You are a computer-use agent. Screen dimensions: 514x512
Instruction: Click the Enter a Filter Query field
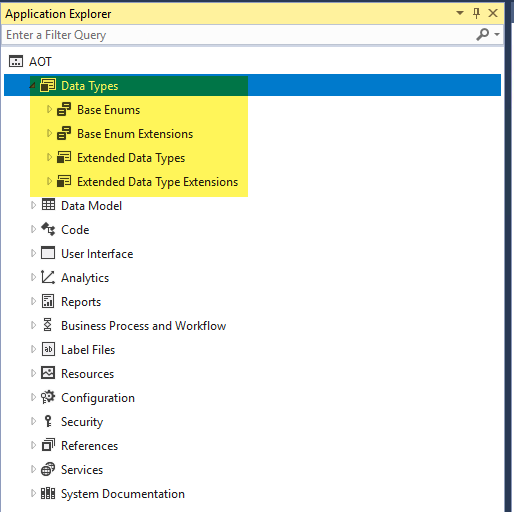click(238, 35)
